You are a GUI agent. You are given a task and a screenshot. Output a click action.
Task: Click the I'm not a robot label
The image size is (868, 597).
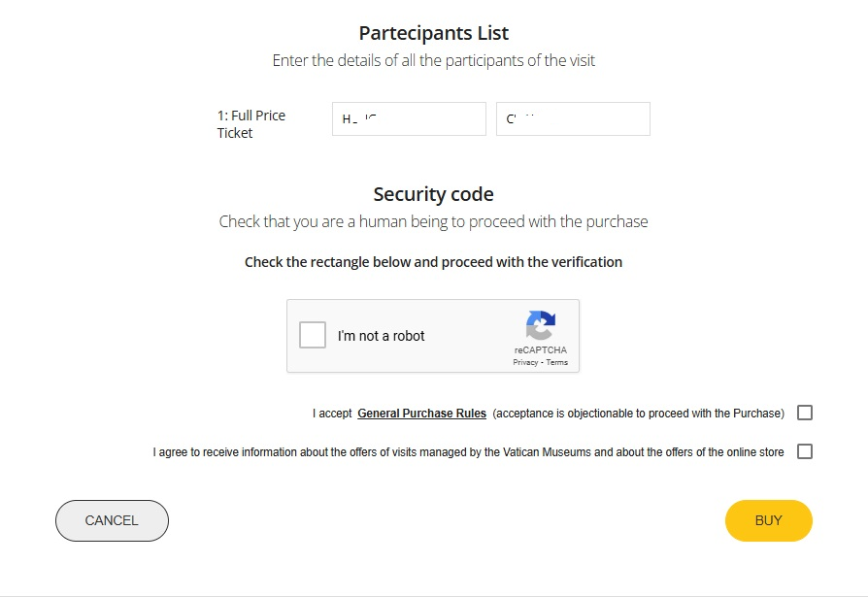click(x=381, y=336)
